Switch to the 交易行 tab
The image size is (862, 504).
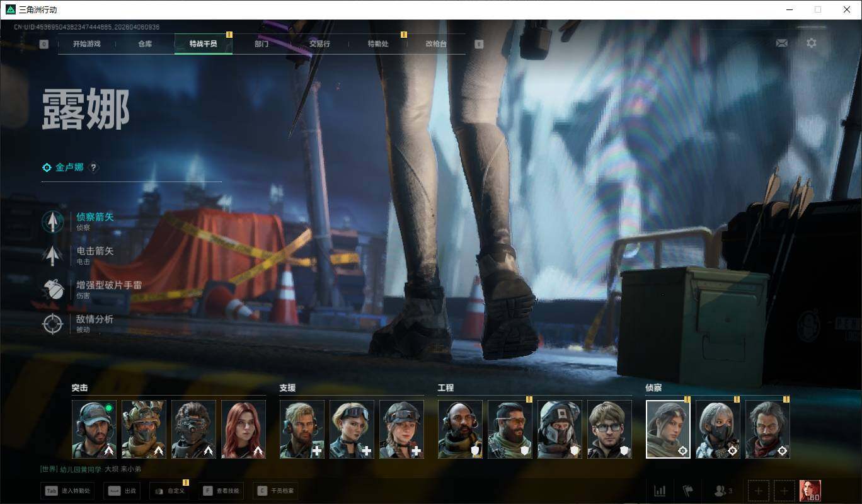click(x=319, y=44)
